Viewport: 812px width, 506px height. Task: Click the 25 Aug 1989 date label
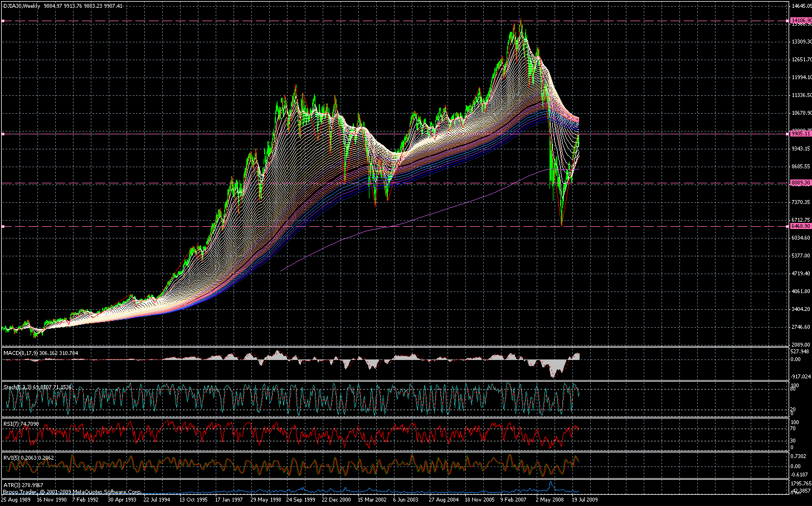16,500
